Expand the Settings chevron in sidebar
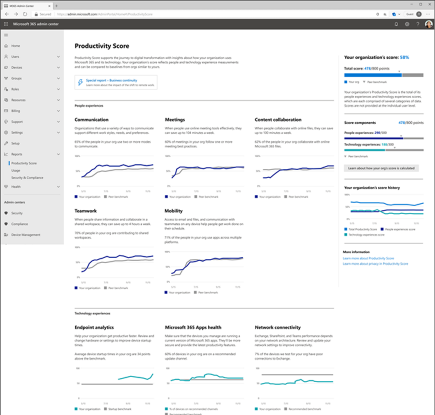Viewport: 435px width, 415px height. click(x=58, y=132)
